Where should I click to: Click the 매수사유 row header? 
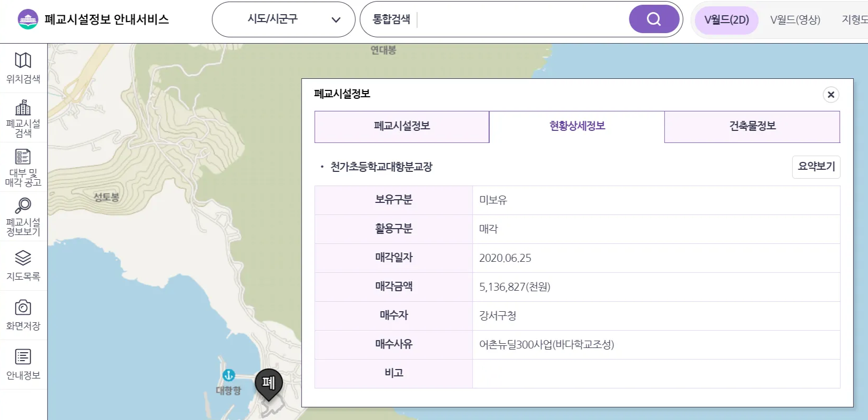393,345
